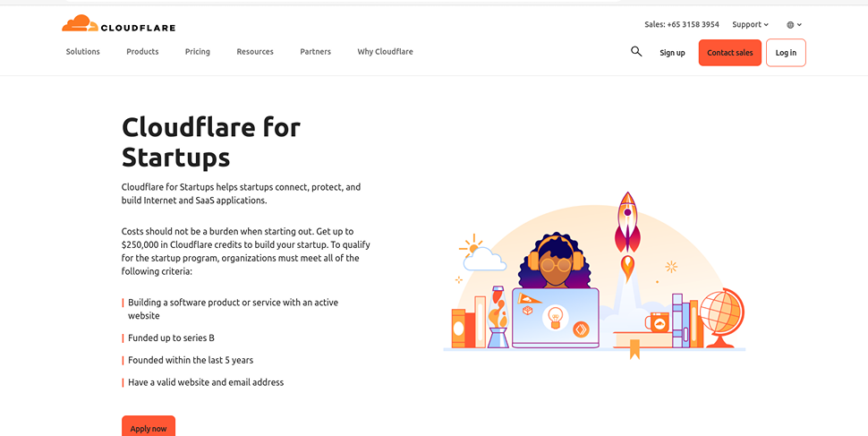Click the sales phone number +65 3158 3954
Image resolution: width=868 pixels, height=436 pixels.
pyautogui.click(x=694, y=24)
